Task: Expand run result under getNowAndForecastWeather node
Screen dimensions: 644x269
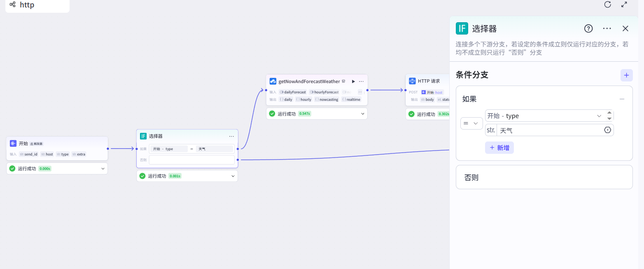Action: pos(362,114)
